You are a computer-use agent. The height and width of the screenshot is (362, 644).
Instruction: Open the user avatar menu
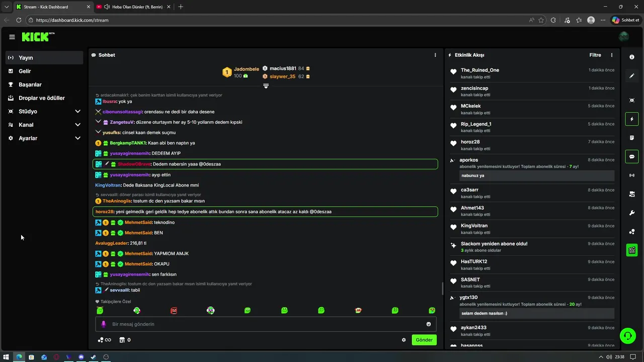tap(624, 37)
